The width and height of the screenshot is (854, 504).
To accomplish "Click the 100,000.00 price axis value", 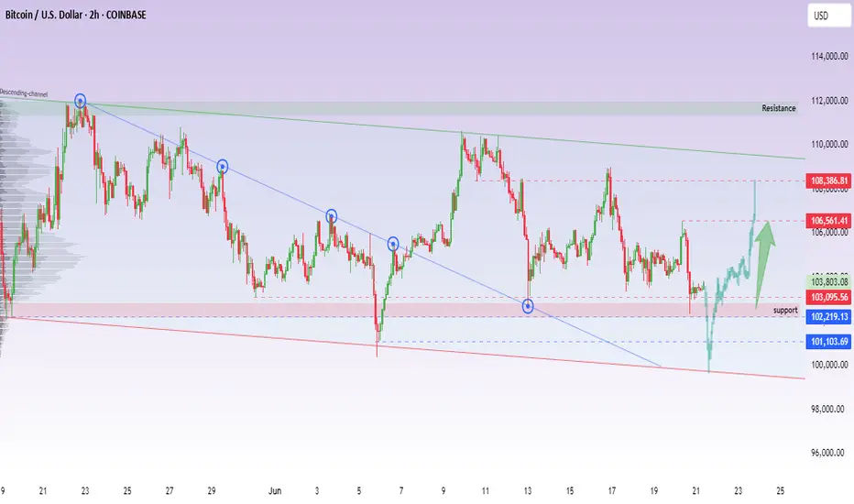I will (x=829, y=365).
